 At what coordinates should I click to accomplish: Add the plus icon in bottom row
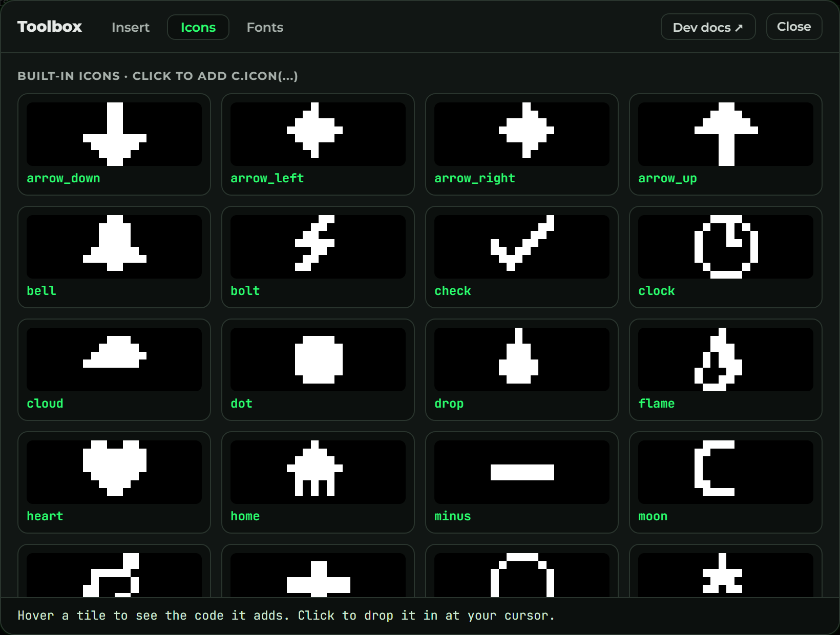click(318, 571)
